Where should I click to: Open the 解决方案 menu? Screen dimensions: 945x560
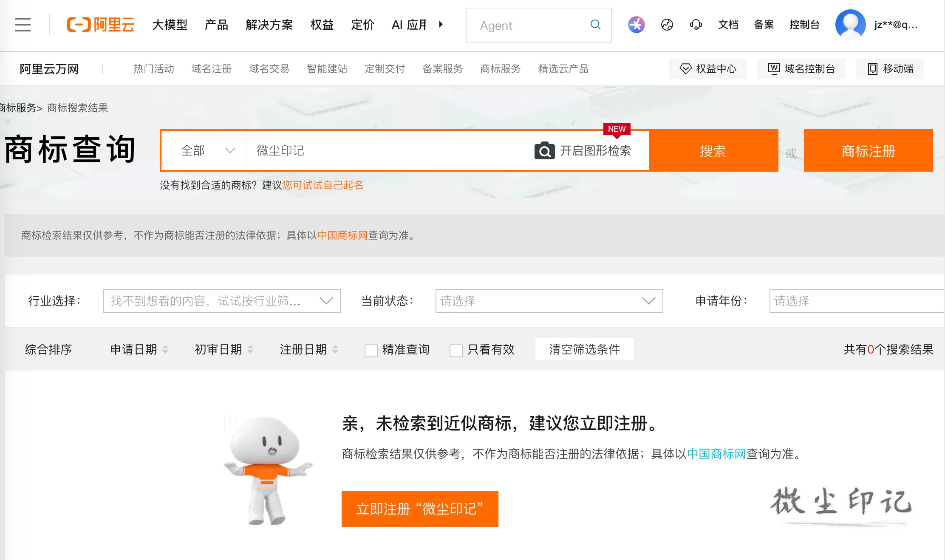click(x=269, y=25)
